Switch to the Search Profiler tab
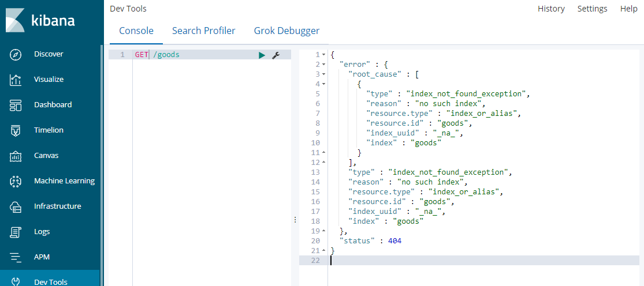Image resolution: width=644 pixels, height=286 pixels. tap(204, 31)
